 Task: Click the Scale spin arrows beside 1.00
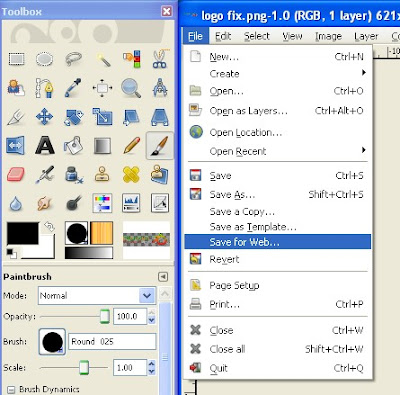pos(151,368)
